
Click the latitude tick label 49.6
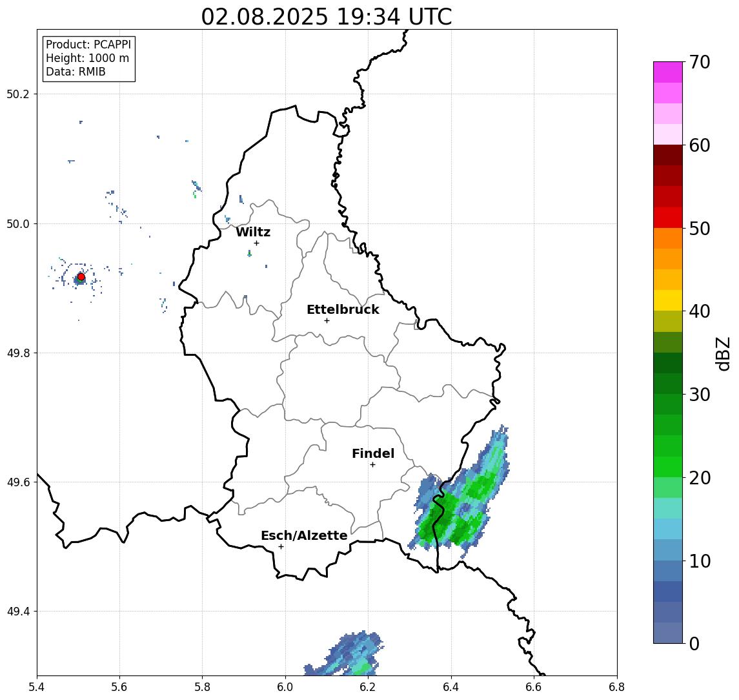(x=17, y=482)
